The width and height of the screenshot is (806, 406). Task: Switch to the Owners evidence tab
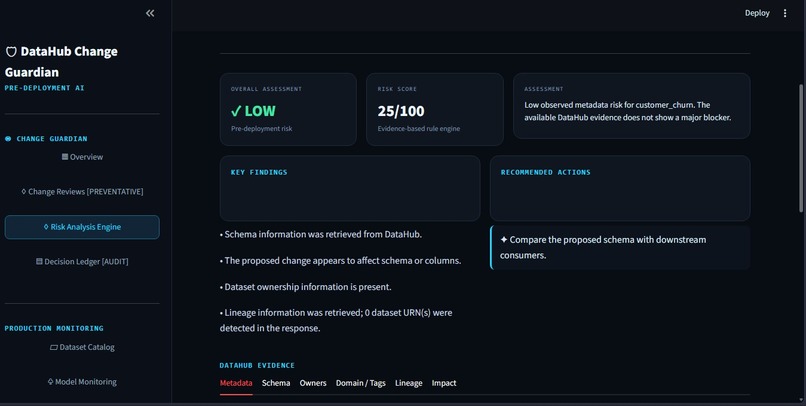[313, 383]
